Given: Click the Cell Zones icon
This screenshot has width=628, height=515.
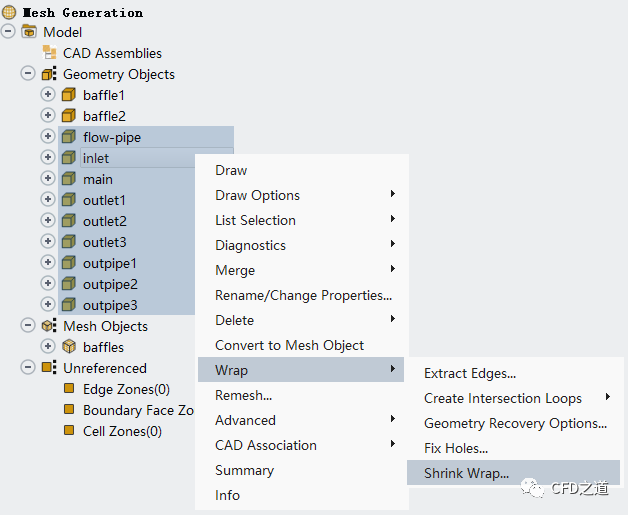Looking at the screenshot, I should [69, 431].
